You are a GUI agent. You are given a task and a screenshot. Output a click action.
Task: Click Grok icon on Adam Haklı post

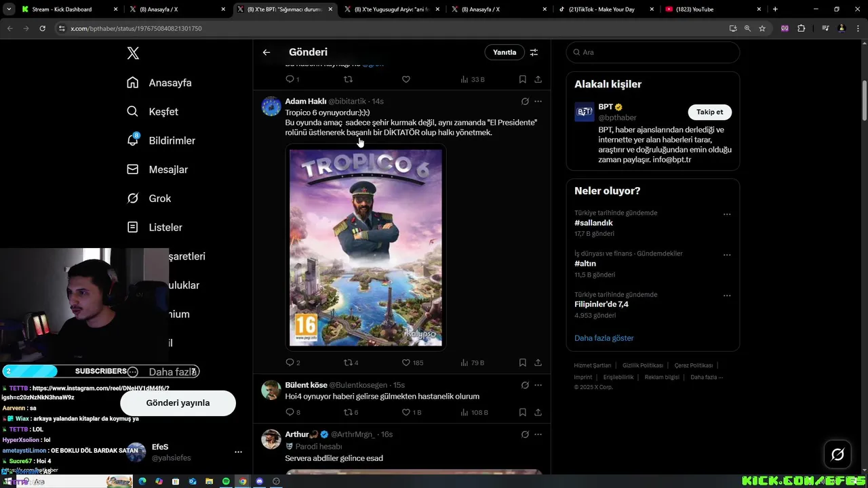[x=524, y=101]
